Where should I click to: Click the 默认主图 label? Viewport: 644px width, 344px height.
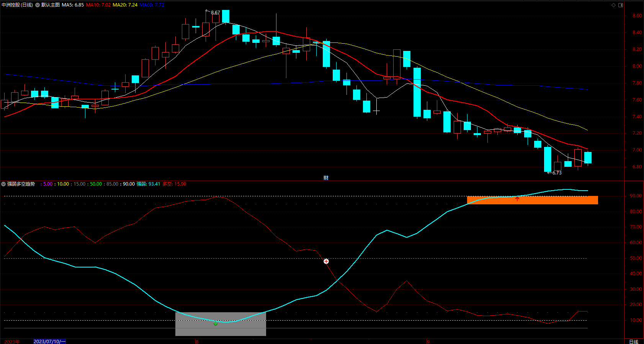tap(51, 5)
